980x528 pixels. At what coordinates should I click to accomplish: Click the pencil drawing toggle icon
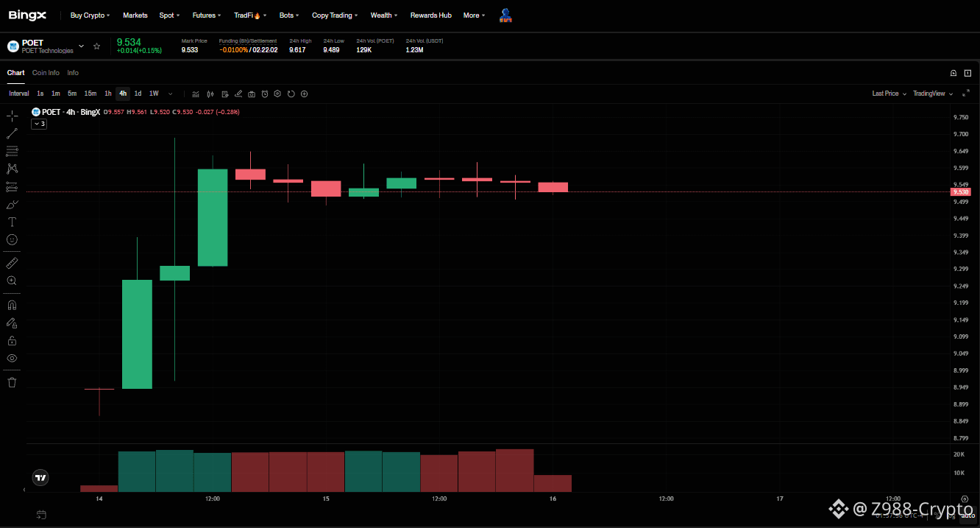[x=238, y=94]
